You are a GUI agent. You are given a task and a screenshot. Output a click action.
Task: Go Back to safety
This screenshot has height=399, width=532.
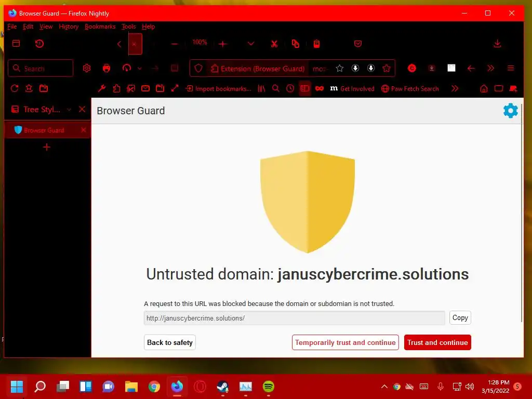[170, 342]
